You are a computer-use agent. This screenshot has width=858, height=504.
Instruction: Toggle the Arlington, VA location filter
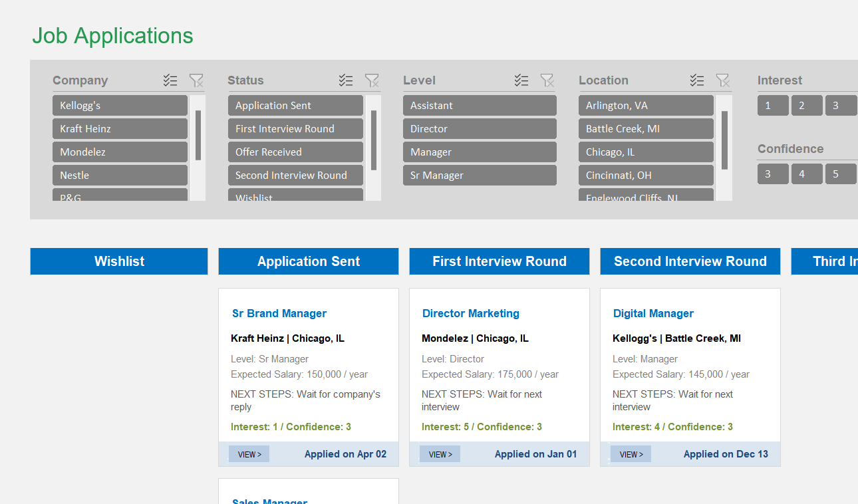point(646,105)
